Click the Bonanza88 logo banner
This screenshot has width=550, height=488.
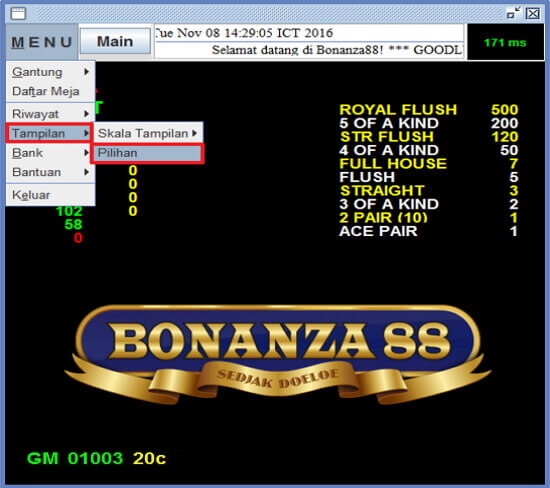pyautogui.click(x=277, y=354)
